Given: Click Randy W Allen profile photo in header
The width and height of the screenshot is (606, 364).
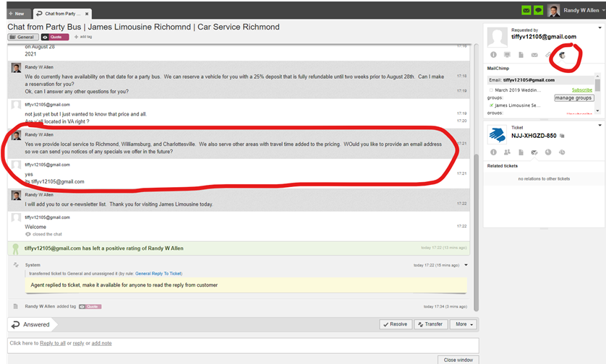Looking at the screenshot, I should [x=553, y=10].
